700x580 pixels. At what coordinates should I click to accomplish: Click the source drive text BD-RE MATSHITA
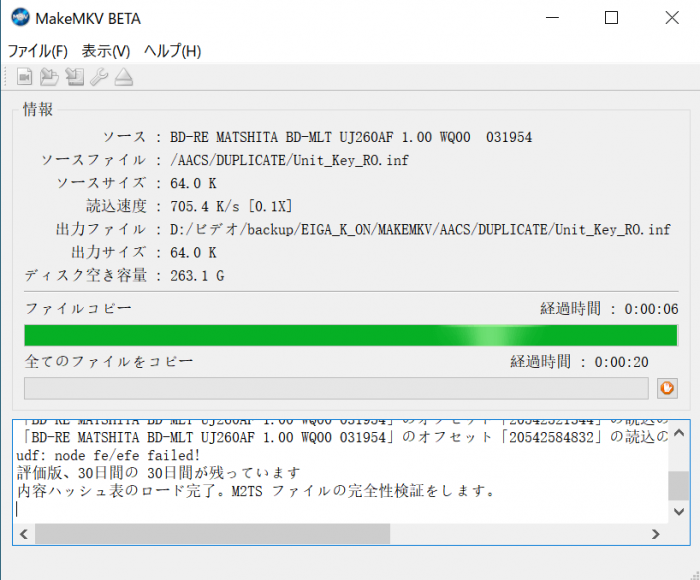click(x=351, y=137)
